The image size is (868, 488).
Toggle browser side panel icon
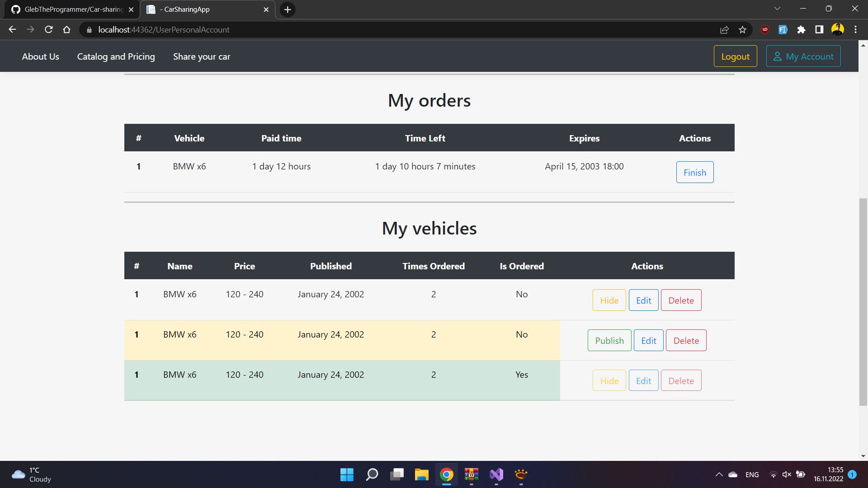pos(819,30)
